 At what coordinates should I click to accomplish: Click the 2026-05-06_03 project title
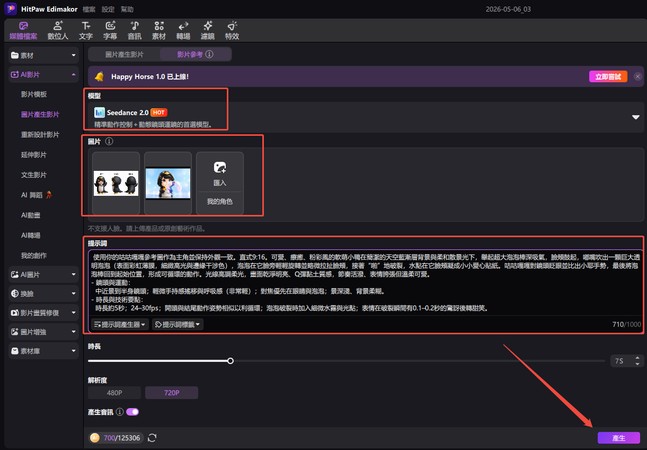tap(508, 9)
